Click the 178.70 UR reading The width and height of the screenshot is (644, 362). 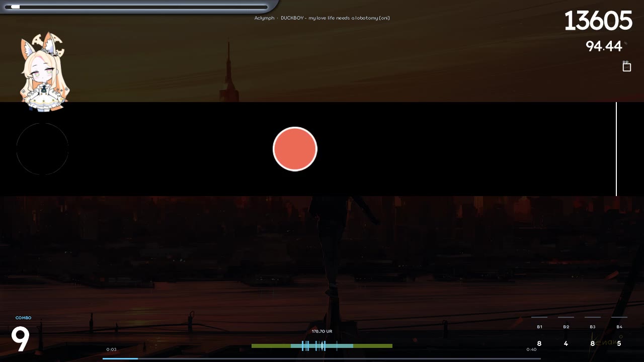322,331
